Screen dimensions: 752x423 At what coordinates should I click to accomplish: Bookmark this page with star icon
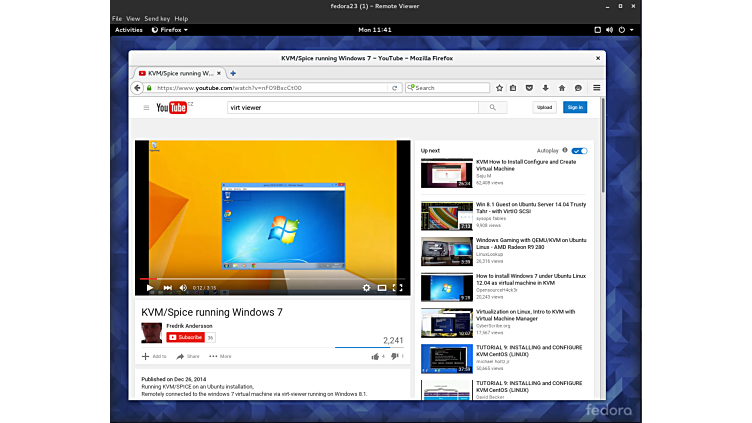498,88
